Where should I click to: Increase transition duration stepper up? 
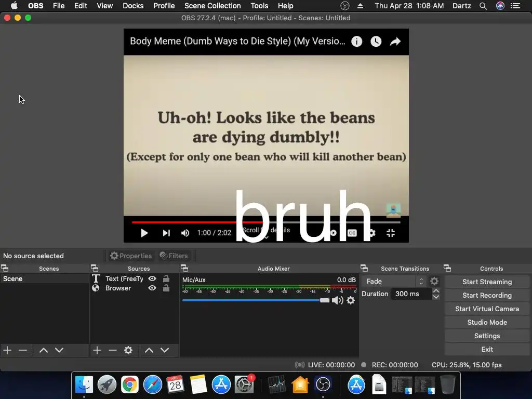click(436, 291)
